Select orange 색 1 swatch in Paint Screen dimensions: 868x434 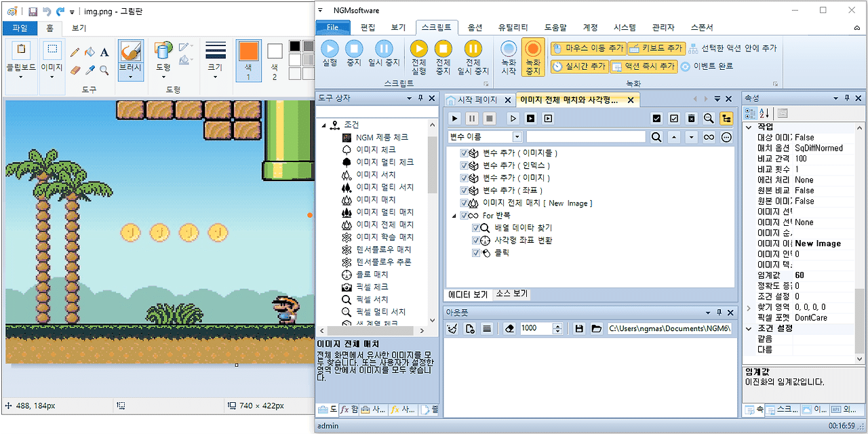[248, 60]
